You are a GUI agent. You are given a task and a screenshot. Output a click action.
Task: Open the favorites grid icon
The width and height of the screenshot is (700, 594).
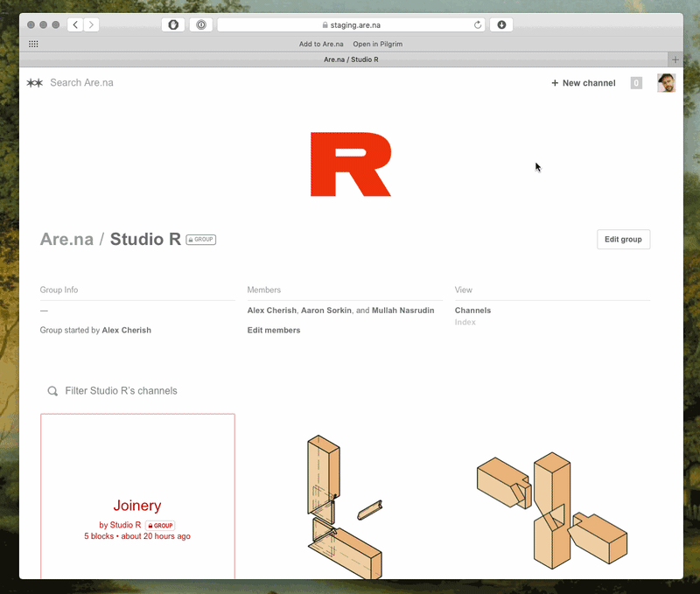point(33,44)
